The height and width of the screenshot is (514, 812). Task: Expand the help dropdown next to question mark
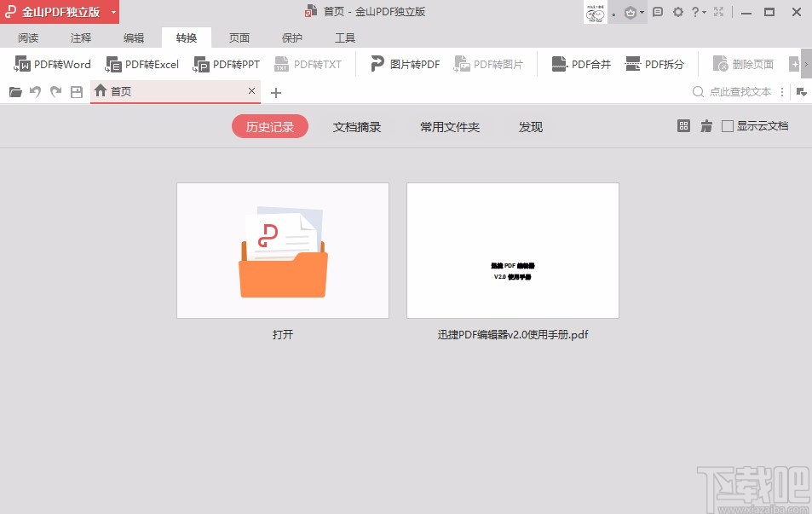(705, 11)
